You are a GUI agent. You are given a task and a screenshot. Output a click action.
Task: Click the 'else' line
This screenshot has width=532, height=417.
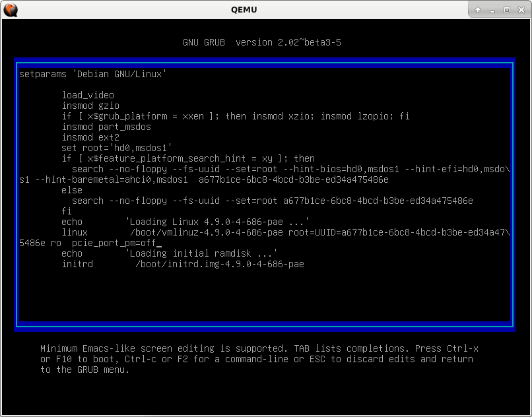[x=72, y=190]
